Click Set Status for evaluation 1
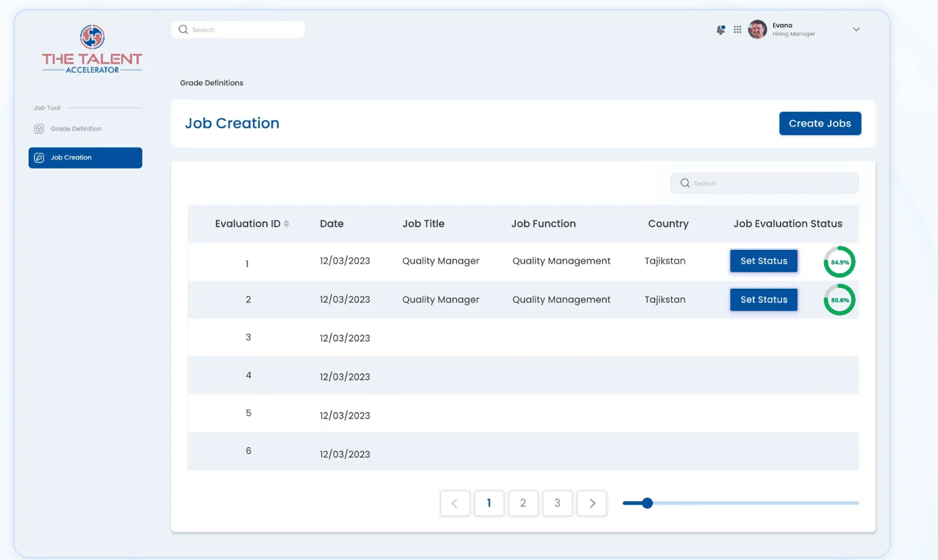This screenshot has width=938, height=560. pos(764,261)
